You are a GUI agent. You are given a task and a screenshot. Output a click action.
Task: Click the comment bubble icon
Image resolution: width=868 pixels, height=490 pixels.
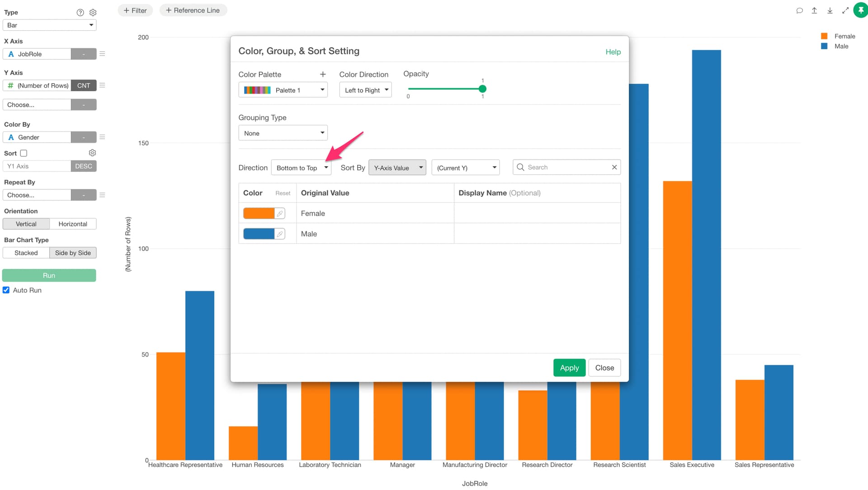point(799,10)
